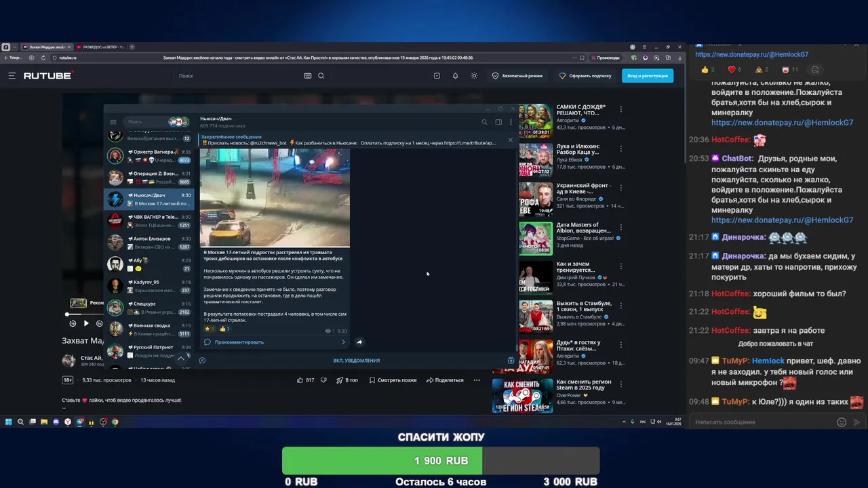The height and width of the screenshot is (488, 868).
Task: Toggle RUTUBE Безопасный режим
Action: pyautogui.click(x=517, y=76)
